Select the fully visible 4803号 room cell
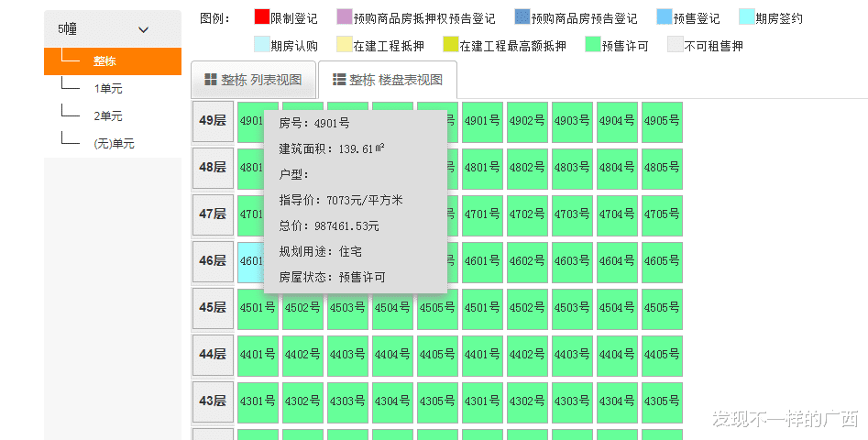868x440 pixels. (572, 169)
